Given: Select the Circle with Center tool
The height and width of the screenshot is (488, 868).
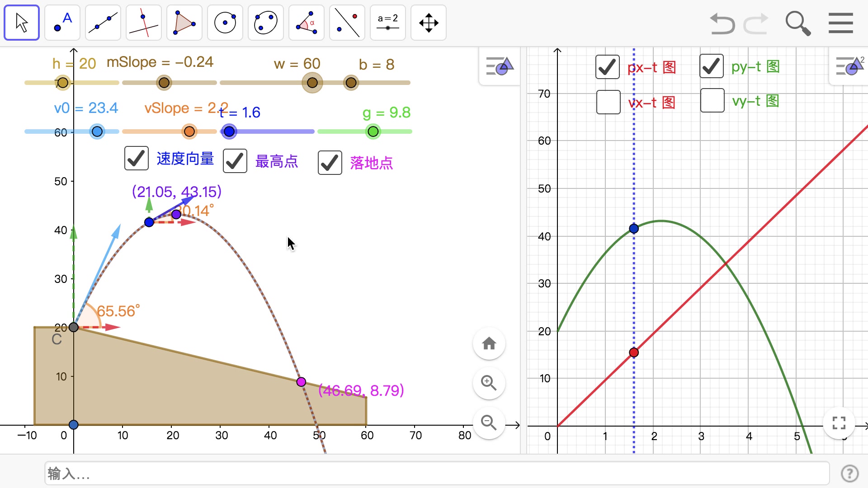Looking at the screenshot, I should pos(225,22).
